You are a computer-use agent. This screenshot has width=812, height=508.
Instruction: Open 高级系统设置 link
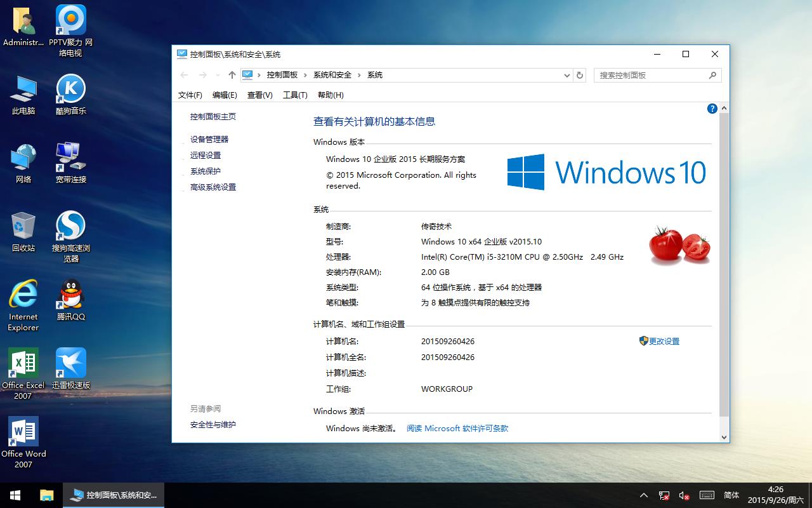[x=213, y=187]
